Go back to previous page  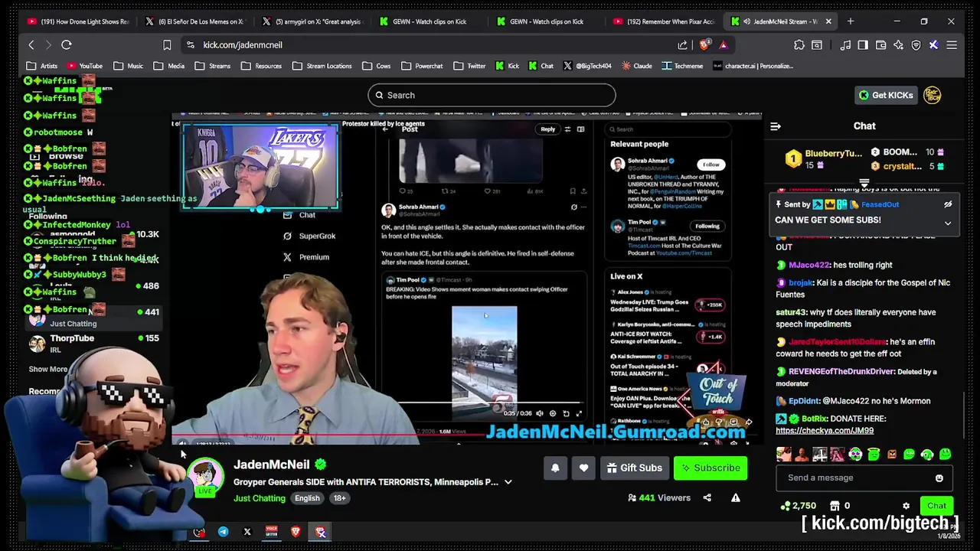click(x=31, y=45)
